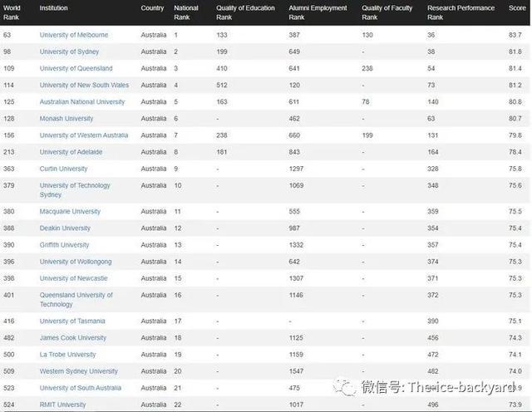Open the University of Melbourne link
The image size is (532, 412).
tap(74, 35)
